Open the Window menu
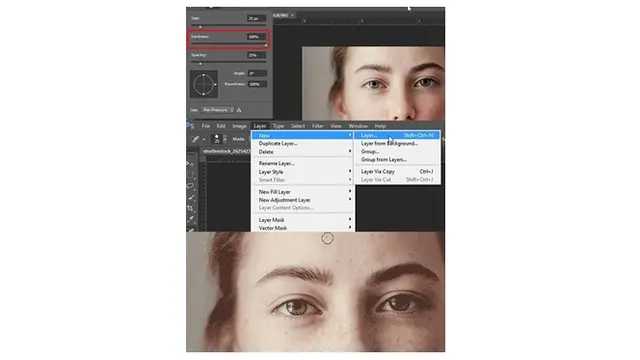The image size is (640, 360). coord(358,126)
